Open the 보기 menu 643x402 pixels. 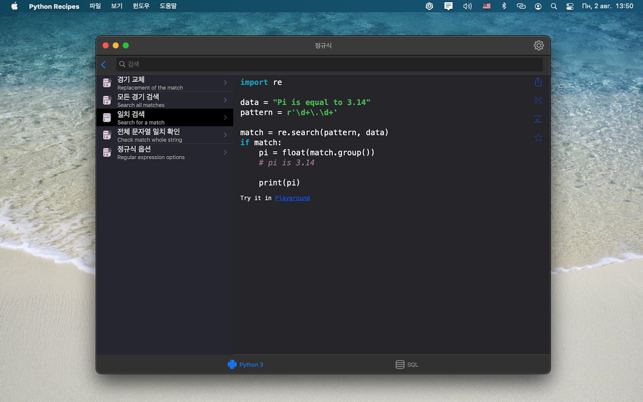coord(117,6)
